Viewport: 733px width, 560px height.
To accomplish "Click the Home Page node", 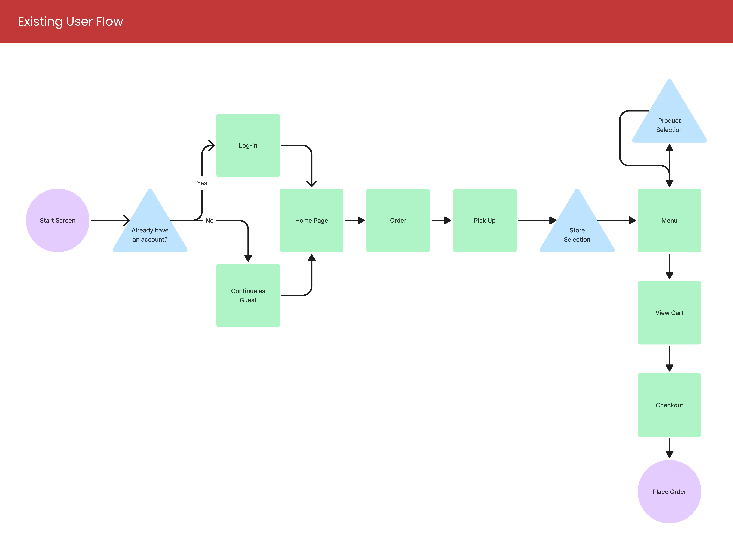I will click(311, 220).
